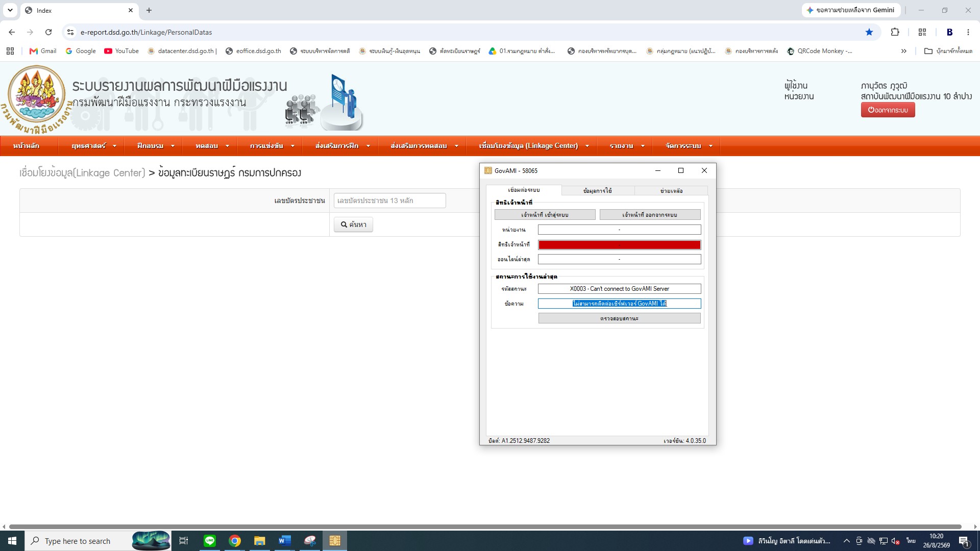Open the LINE app on the taskbar
This screenshot has height=551, width=980.
210,541
